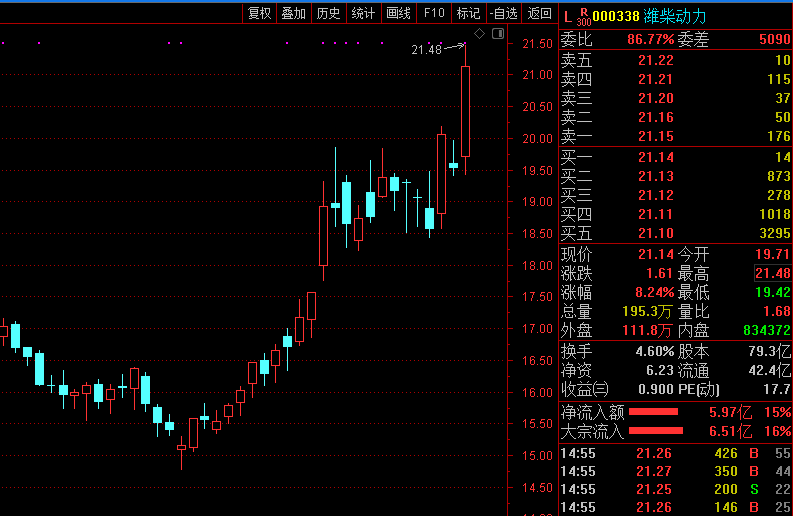Click the diamond icon above the chart
The image size is (793, 516).
point(479,34)
